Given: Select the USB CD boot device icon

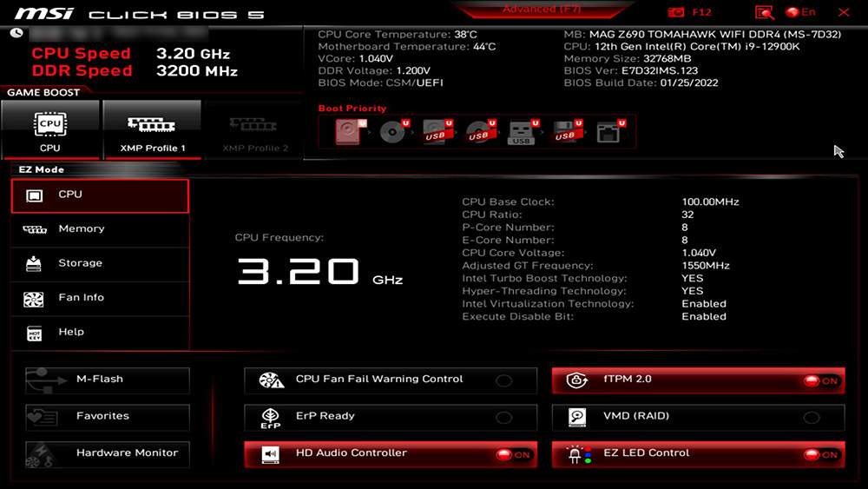Looking at the screenshot, I should [479, 132].
